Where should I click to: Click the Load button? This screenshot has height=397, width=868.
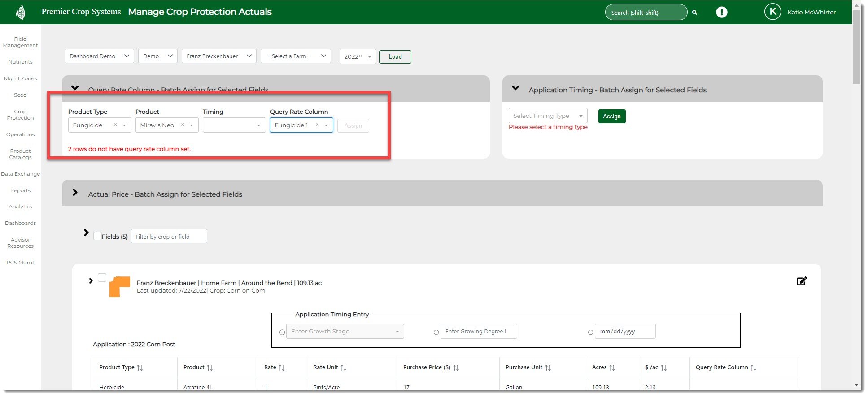(x=395, y=57)
